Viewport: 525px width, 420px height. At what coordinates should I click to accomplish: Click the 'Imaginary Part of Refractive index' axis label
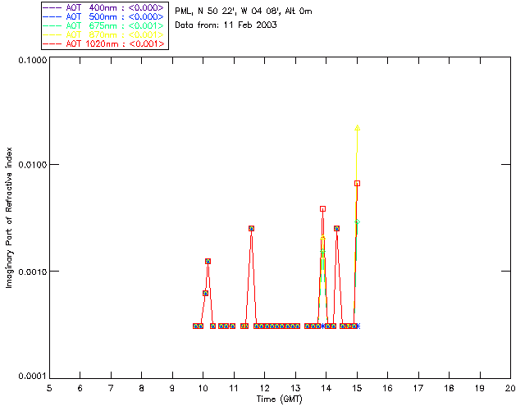9,217
